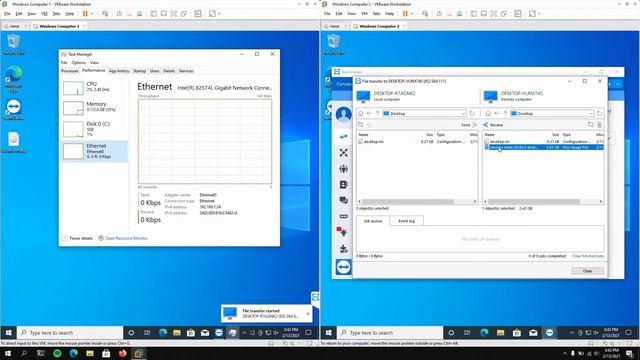Click search box on Computer 1 taskbar
The height and width of the screenshot is (360, 640).
(x=71, y=333)
